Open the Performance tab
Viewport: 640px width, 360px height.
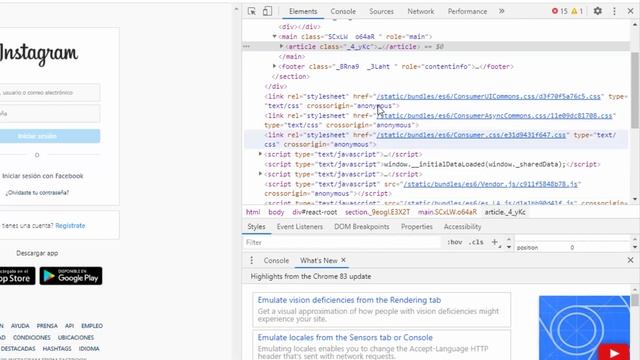[467, 11]
